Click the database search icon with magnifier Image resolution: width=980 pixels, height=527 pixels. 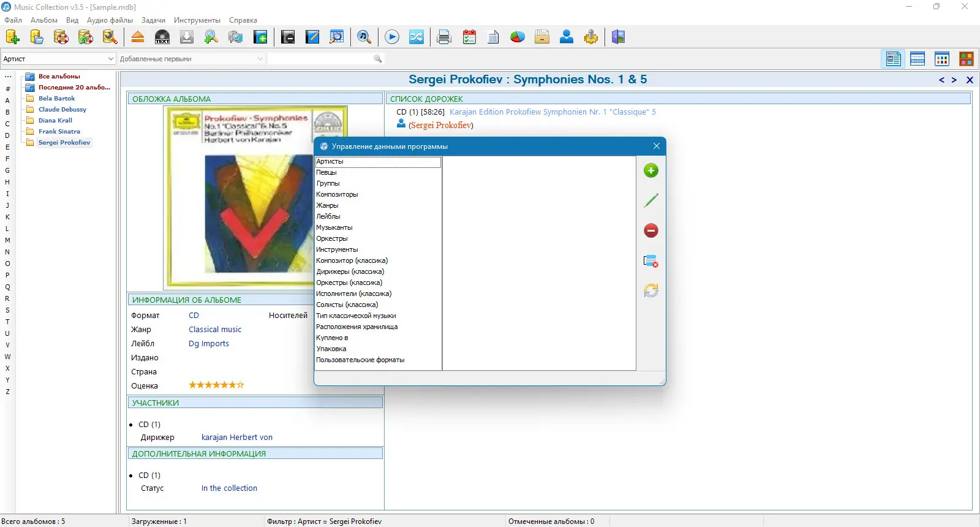tap(110, 37)
